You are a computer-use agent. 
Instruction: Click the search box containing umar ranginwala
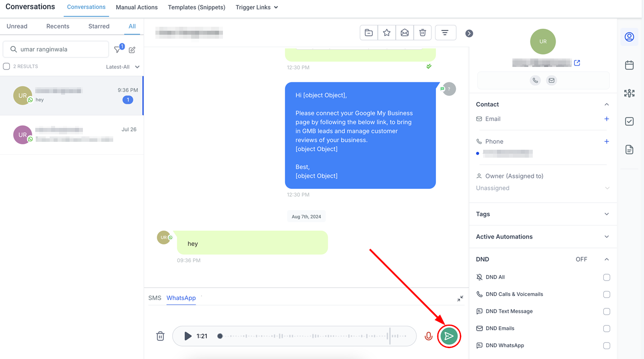[x=56, y=49]
